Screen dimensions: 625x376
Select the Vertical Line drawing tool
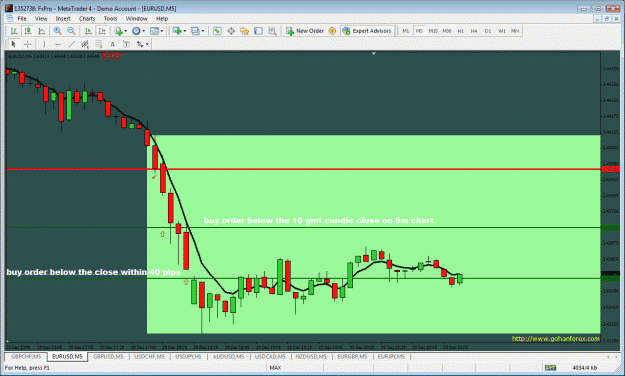coord(44,44)
